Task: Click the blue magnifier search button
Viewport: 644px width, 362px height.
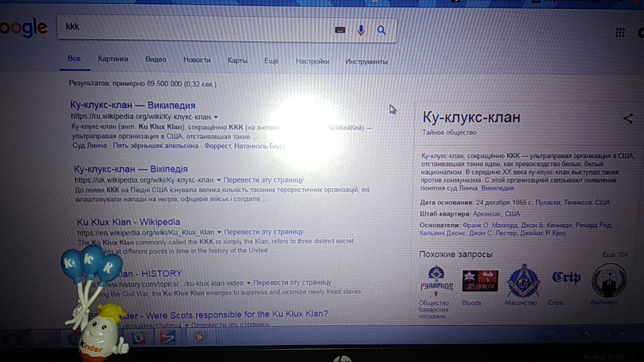Action: click(x=382, y=30)
